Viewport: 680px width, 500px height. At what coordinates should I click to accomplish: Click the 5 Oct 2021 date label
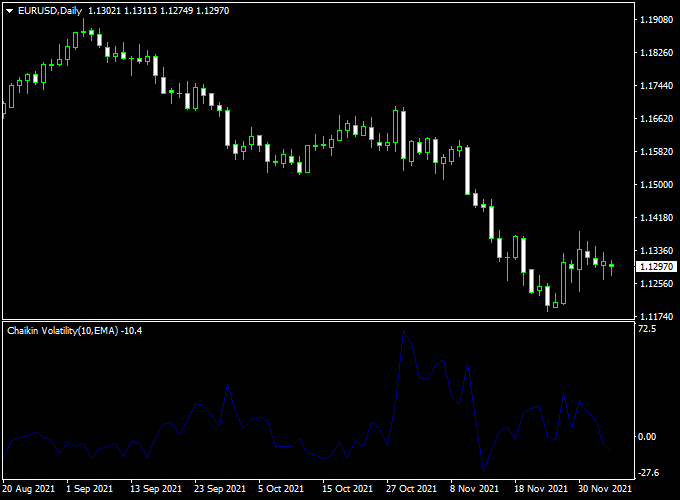coord(281,489)
